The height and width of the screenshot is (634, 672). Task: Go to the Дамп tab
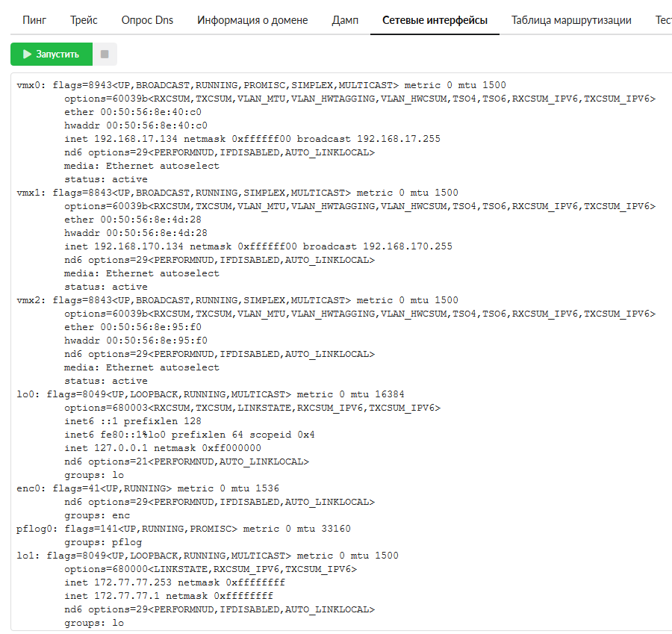pyautogui.click(x=345, y=20)
